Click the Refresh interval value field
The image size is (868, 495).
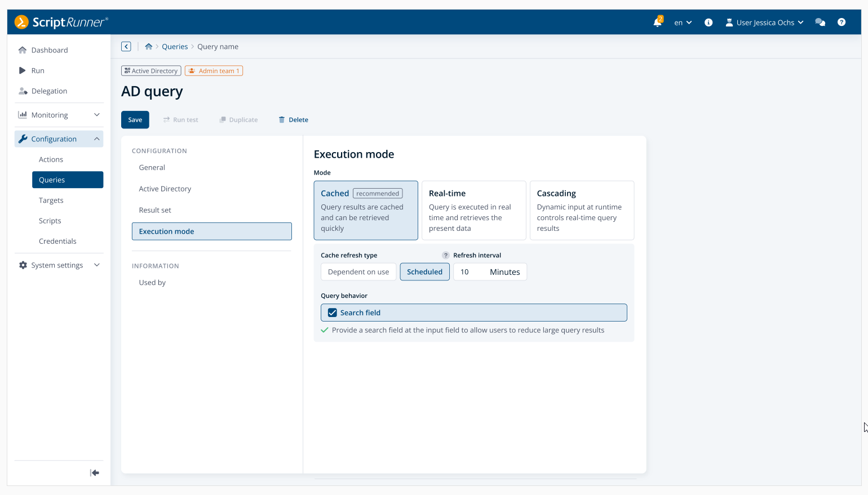coord(470,272)
